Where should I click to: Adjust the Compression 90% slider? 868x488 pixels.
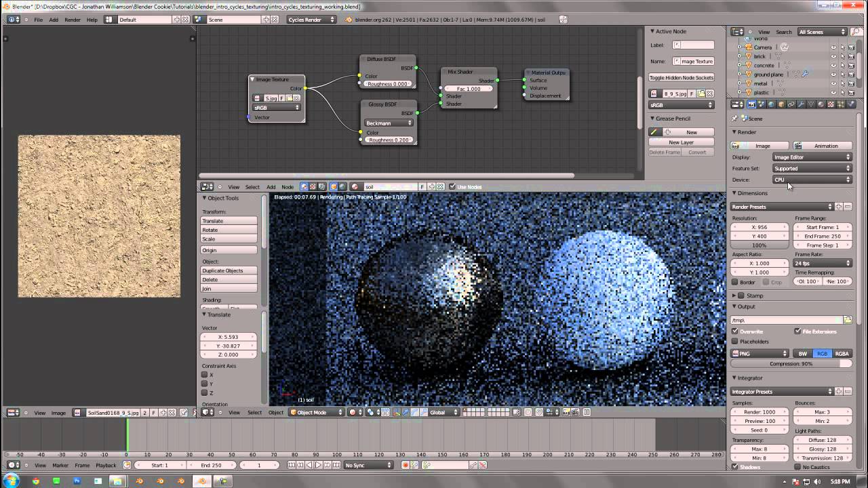(x=791, y=364)
